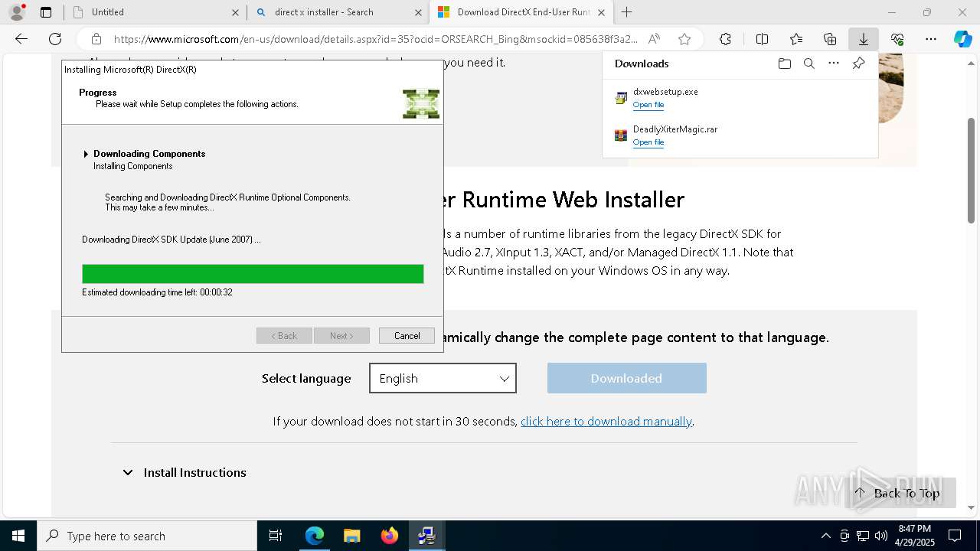Refresh the page
The image size is (980, 551).
[55, 39]
